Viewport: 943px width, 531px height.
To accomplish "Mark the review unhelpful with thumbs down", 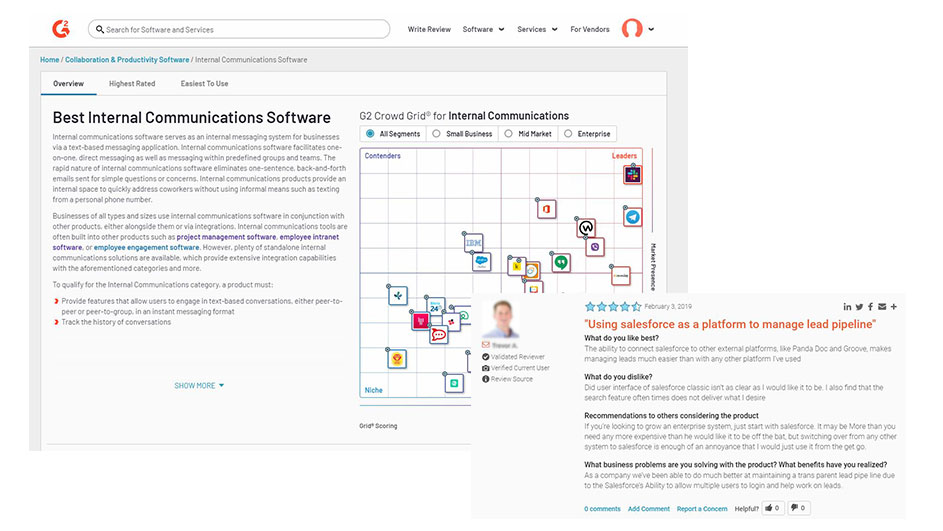I will 798,508.
